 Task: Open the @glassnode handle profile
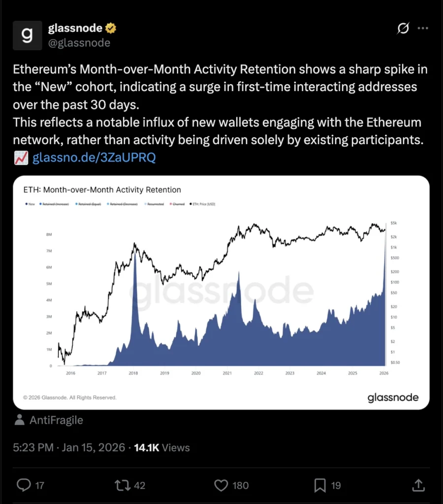click(x=79, y=43)
